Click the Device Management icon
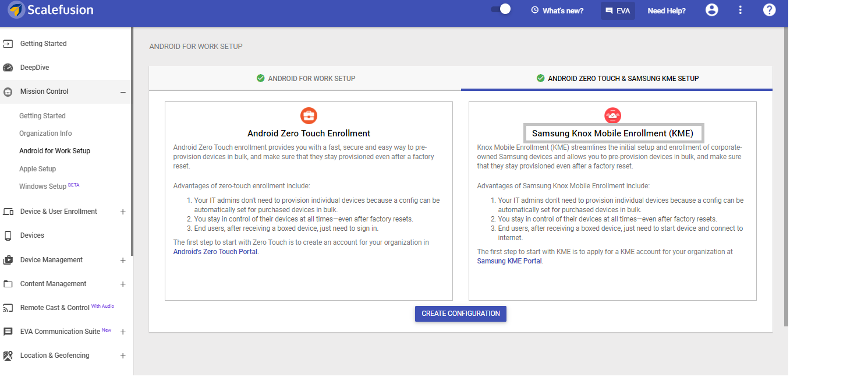 [8, 260]
